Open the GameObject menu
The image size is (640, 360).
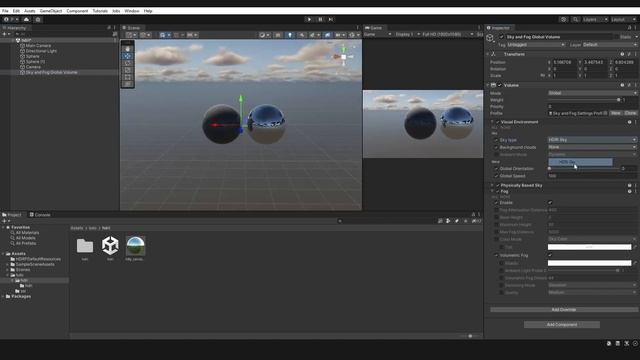pyautogui.click(x=51, y=11)
